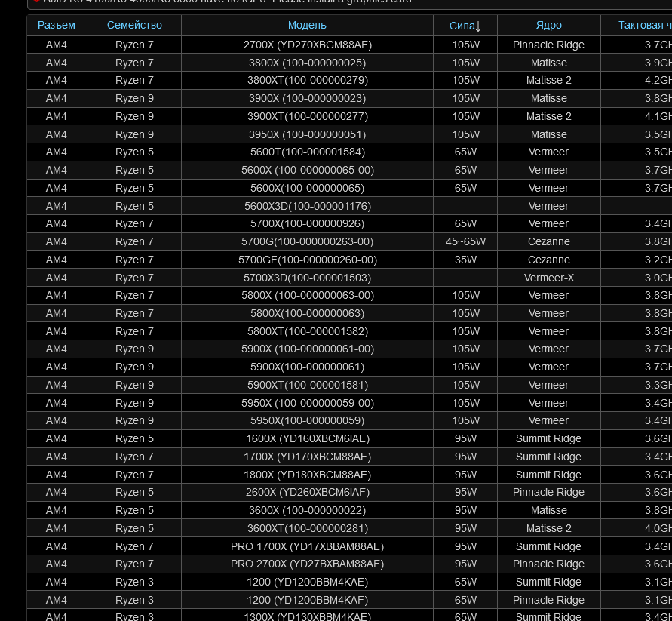Pick model cell 5600X (100-000000065-00)
The width and height of the screenshot is (672, 621).
307,170
